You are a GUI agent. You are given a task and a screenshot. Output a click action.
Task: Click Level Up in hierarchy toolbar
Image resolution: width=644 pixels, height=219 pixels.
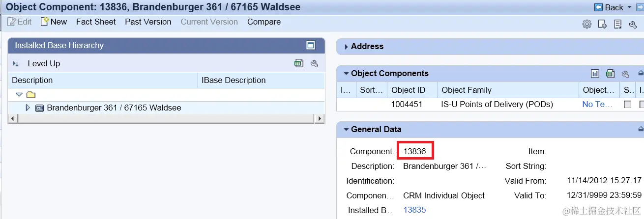[44, 63]
